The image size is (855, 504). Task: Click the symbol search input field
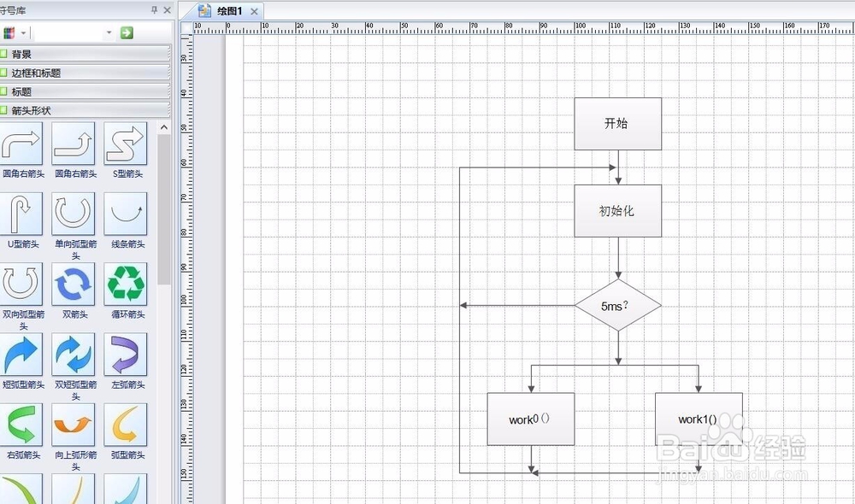click(68, 32)
